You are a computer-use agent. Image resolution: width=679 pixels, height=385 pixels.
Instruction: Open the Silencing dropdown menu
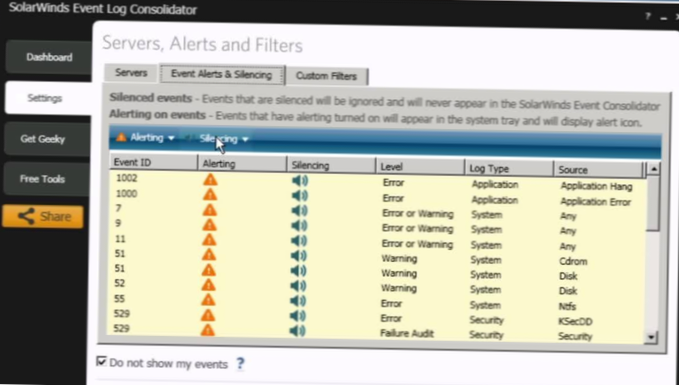(218, 139)
